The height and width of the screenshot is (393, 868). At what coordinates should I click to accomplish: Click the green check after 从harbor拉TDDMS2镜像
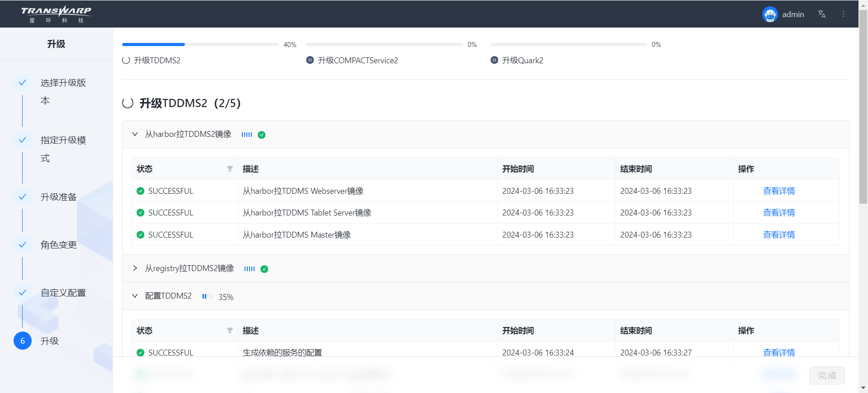point(261,135)
